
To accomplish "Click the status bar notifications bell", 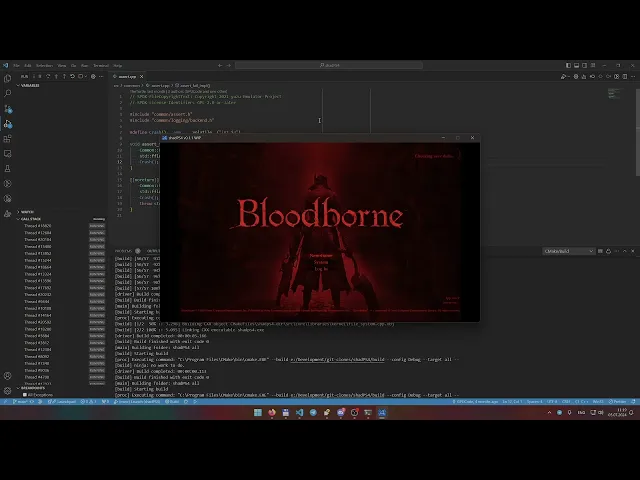I will pyautogui.click(x=633, y=402).
